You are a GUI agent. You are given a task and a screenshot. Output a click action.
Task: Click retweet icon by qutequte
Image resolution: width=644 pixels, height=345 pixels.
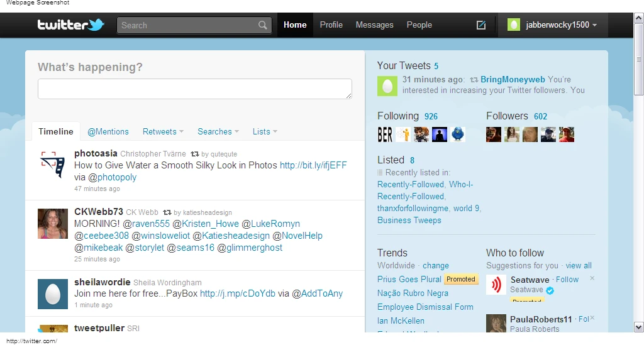tap(195, 154)
